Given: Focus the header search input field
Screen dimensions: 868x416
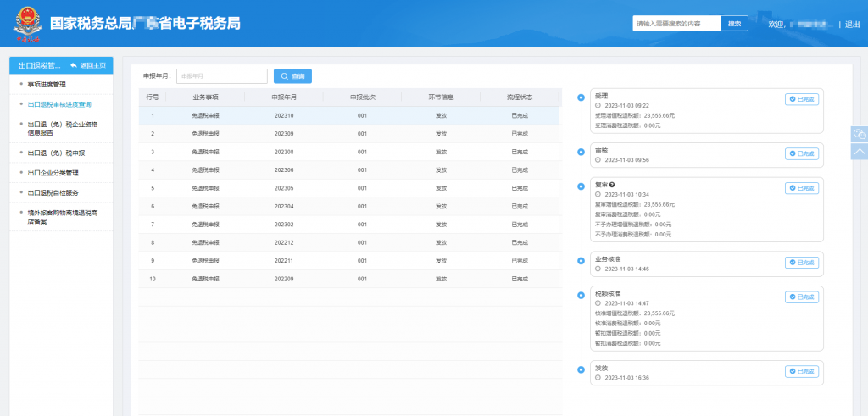Looking at the screenshot, I should click(x=677, y=23).
